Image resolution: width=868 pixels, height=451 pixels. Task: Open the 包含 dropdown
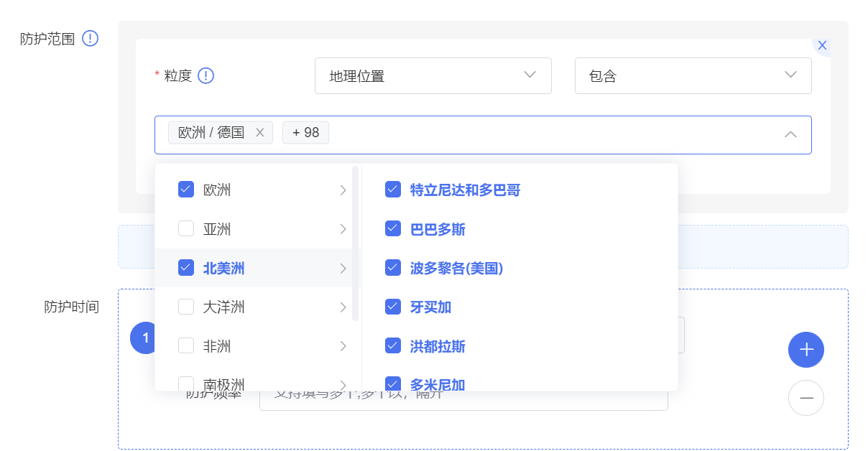[693, 75]
